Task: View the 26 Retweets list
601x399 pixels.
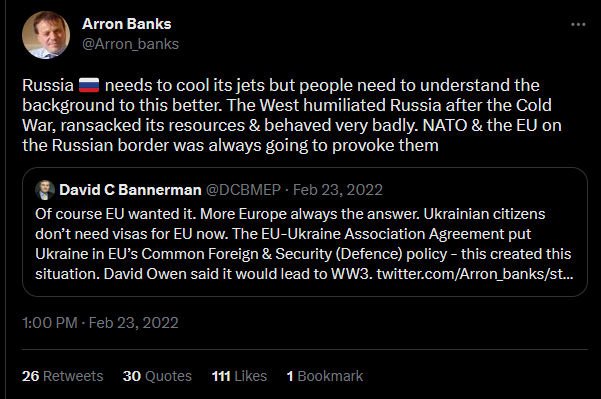Action: pyautogui.click(x=62, y=376)
